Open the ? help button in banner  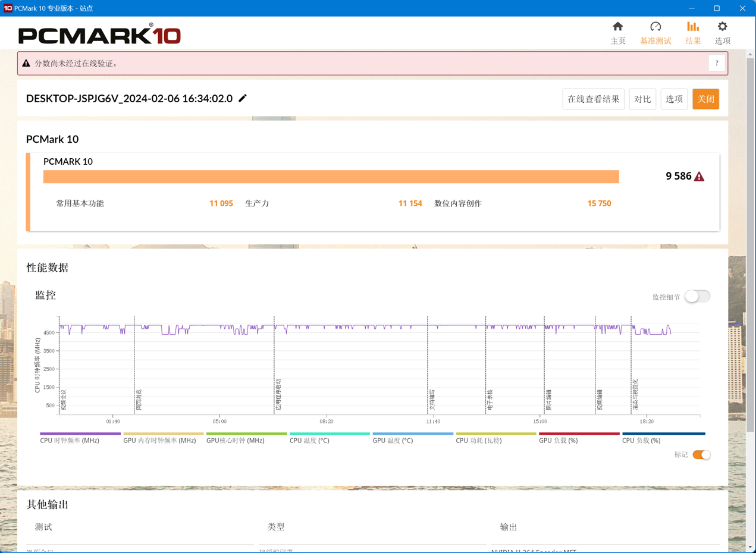coord(717,63)
